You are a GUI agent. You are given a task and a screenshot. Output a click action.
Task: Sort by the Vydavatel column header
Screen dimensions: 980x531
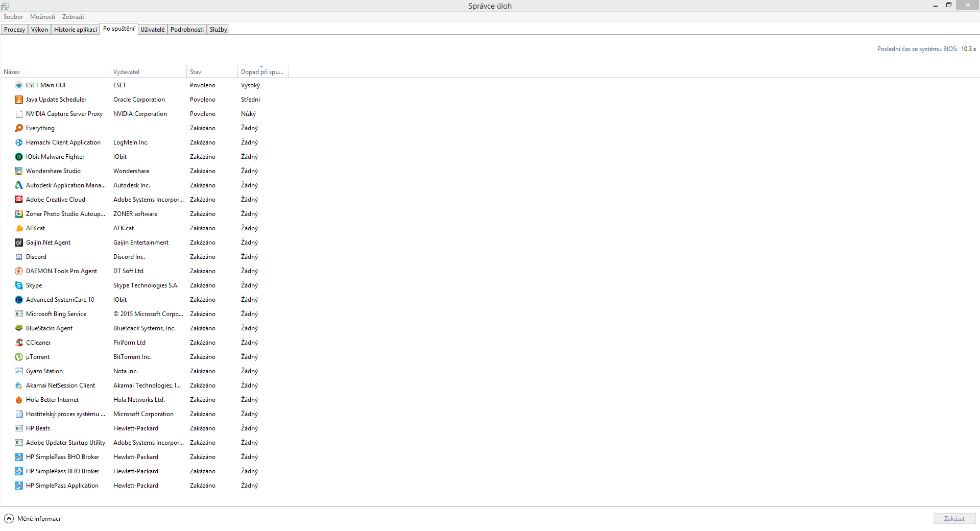pyautogui.click(x=148, y=72)
